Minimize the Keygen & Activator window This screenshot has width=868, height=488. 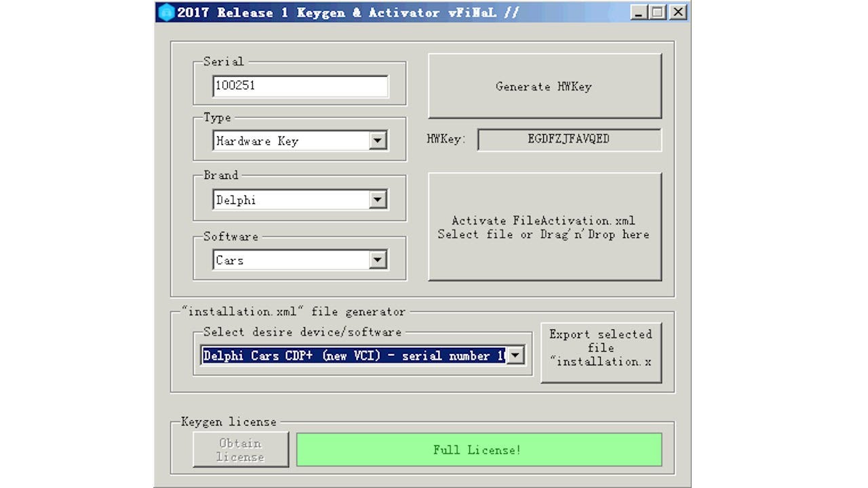point(638,12)
